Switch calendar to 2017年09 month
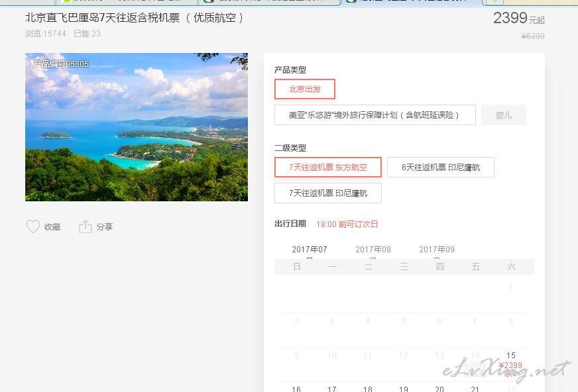This screenshot has height=392, width=578. coord(437,250)
